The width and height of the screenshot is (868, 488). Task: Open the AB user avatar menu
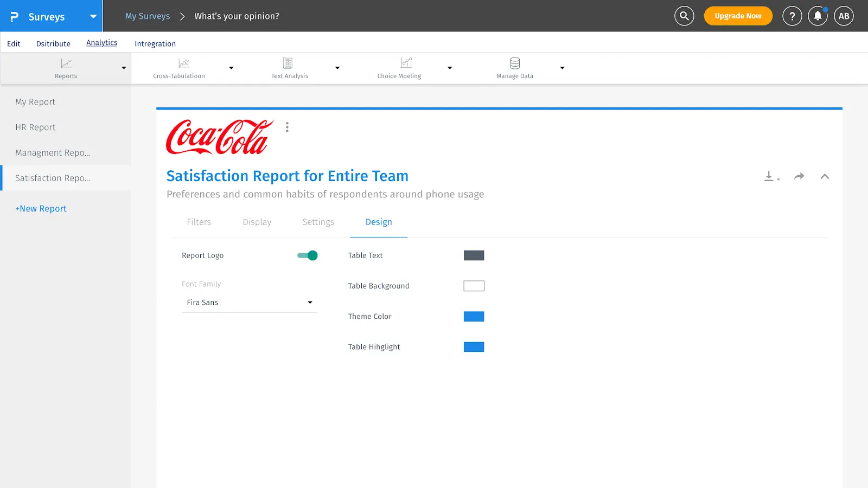[844, 16]
